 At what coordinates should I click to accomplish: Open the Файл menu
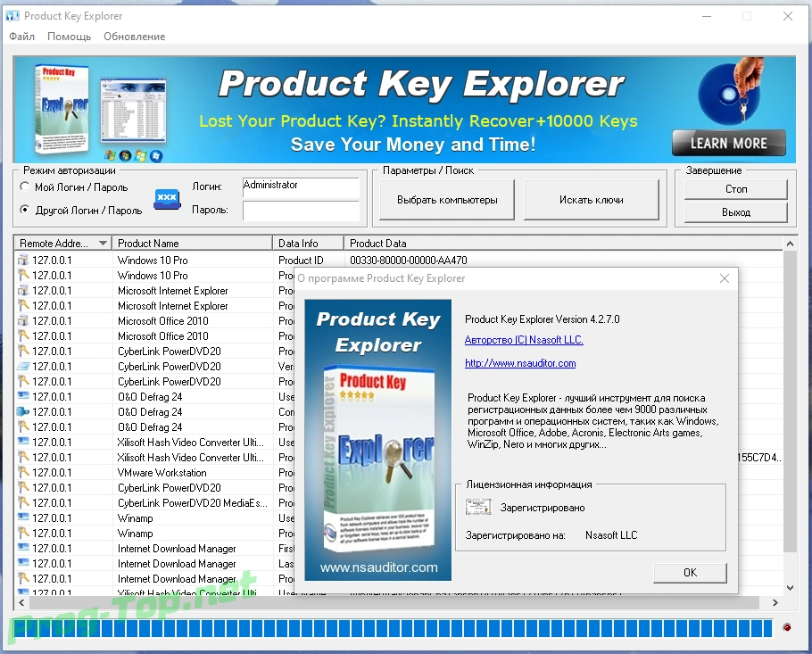[x=21, y=37]
